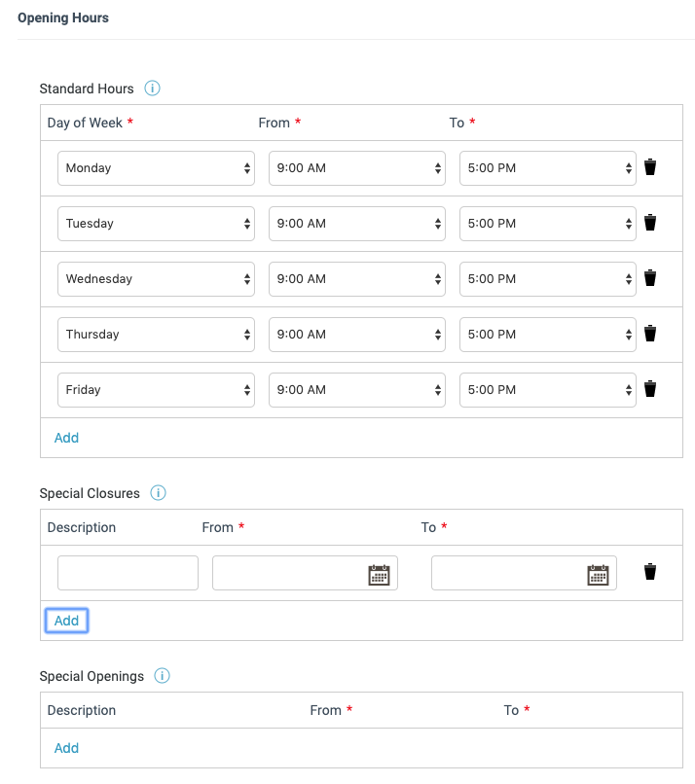Remove the Wednesday row with trash icon
695x784 pixels.
pos(649,278)
